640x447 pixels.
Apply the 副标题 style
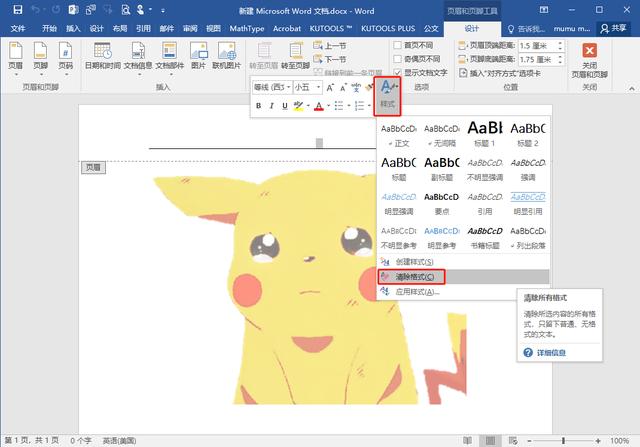tap(442, 169)
